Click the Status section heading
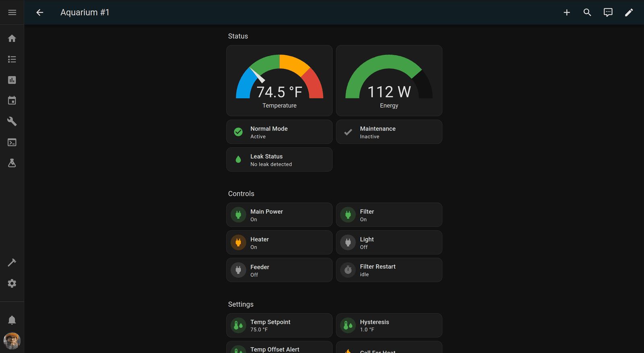This screenshot has height=353, width=644. pos(238,36)
